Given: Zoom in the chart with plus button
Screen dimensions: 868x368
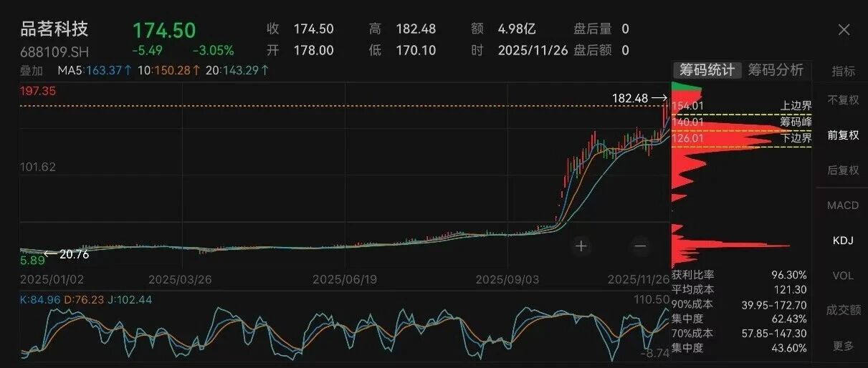Looking at the screenshot, I should pyautogui.click(x=581, y=246).
